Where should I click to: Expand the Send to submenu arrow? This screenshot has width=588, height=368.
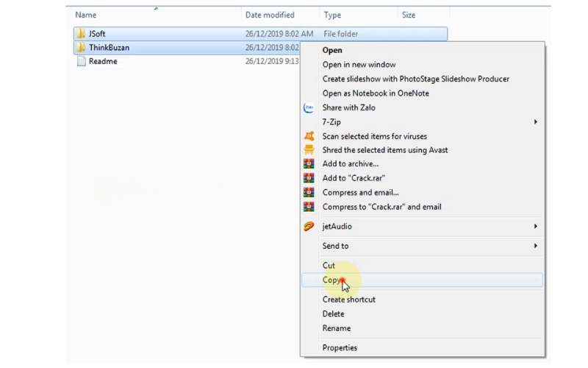536,246
